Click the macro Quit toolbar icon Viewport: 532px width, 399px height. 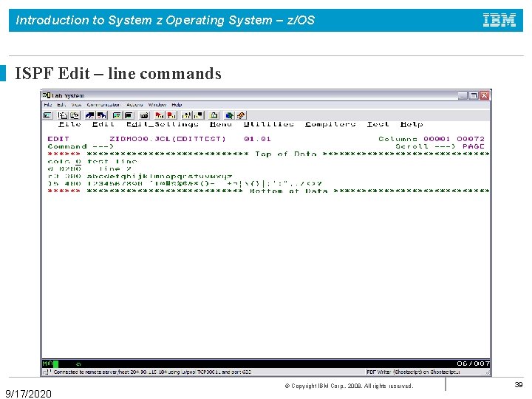[199, 115]
